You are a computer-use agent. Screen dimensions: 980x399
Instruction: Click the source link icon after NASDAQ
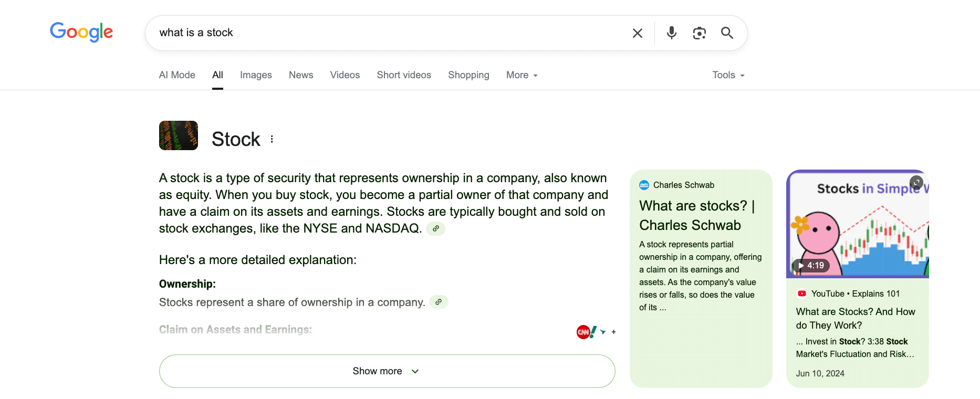coord(435,228)
